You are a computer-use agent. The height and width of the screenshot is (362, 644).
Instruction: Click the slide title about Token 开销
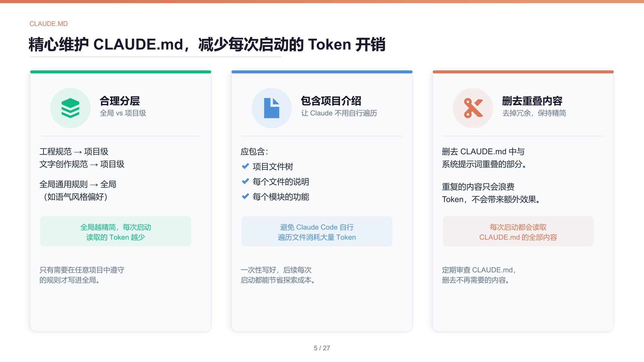(x=207, y=44)
